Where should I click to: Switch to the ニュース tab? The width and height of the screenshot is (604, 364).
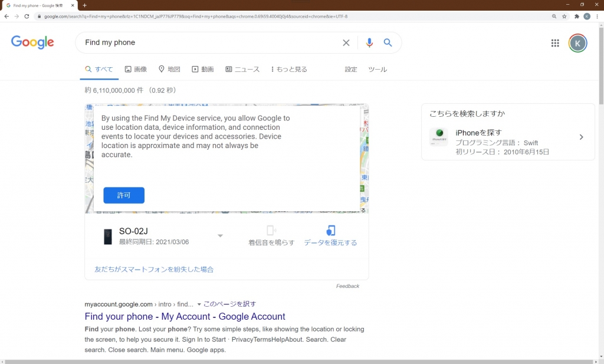pos(242,70)
